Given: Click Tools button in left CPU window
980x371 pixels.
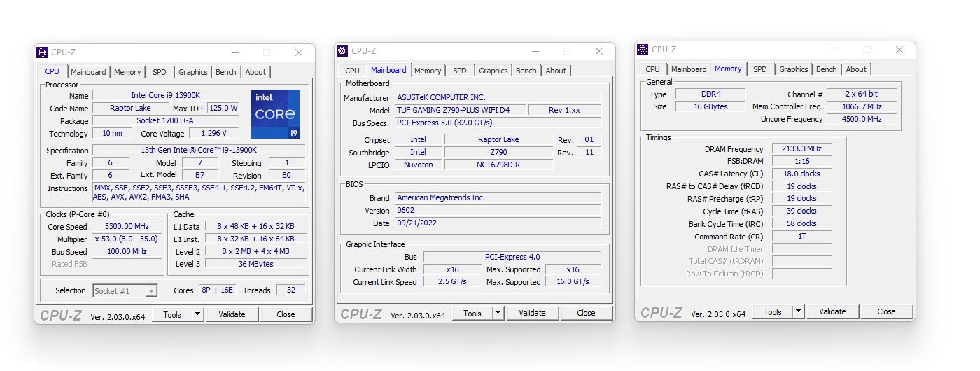Looking at the screenshot, I should tap(172, 314).
